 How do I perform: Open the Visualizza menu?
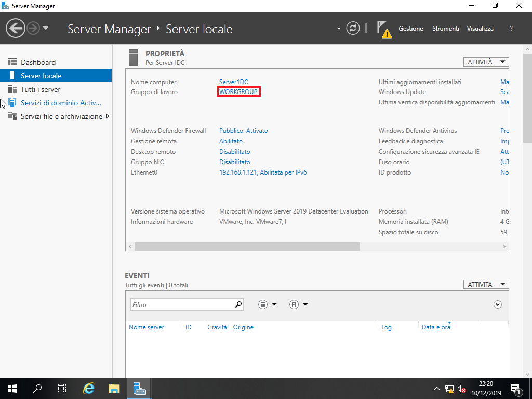pyautogui.click(x=480, y=29)
